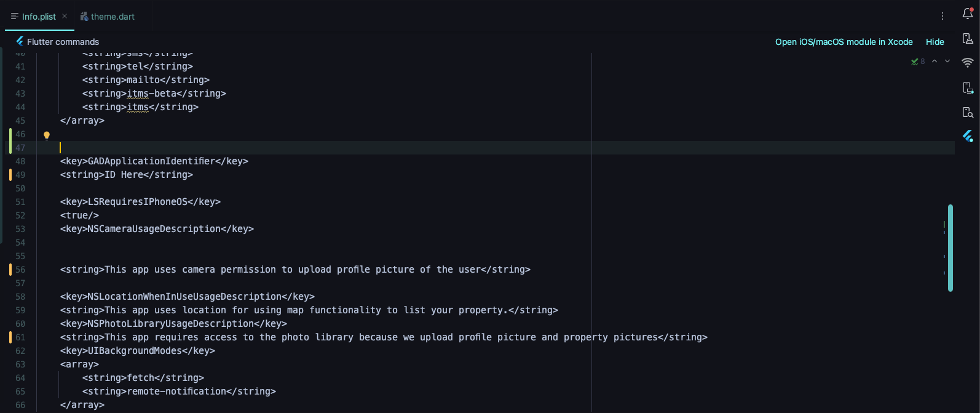Open the Running Devices phone icon
This screenshot has height=413, width=980.
[968, 88]
